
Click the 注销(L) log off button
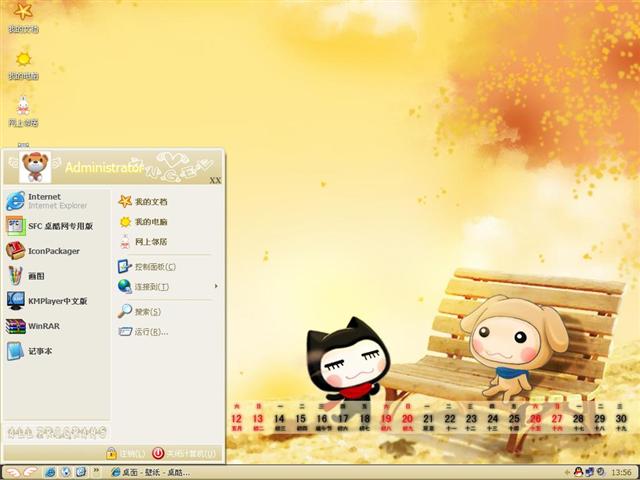tap(125, 453)
